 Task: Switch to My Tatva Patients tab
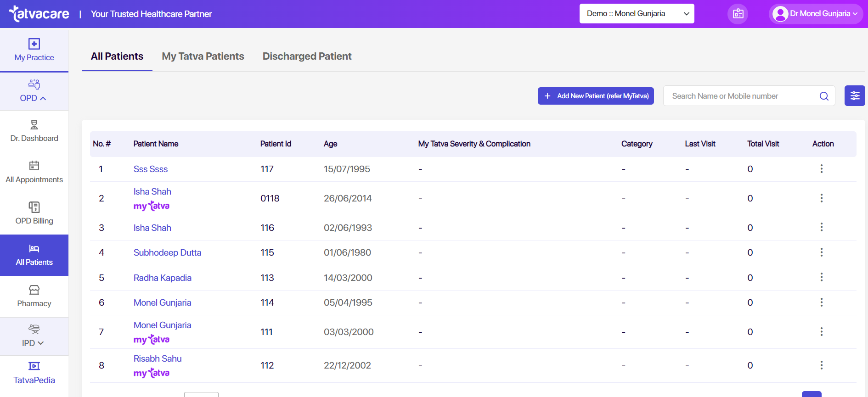point(203,56)
